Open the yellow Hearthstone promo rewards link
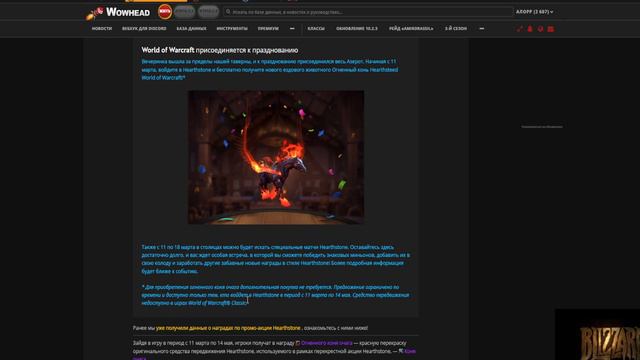 click(x=228, y=328)
